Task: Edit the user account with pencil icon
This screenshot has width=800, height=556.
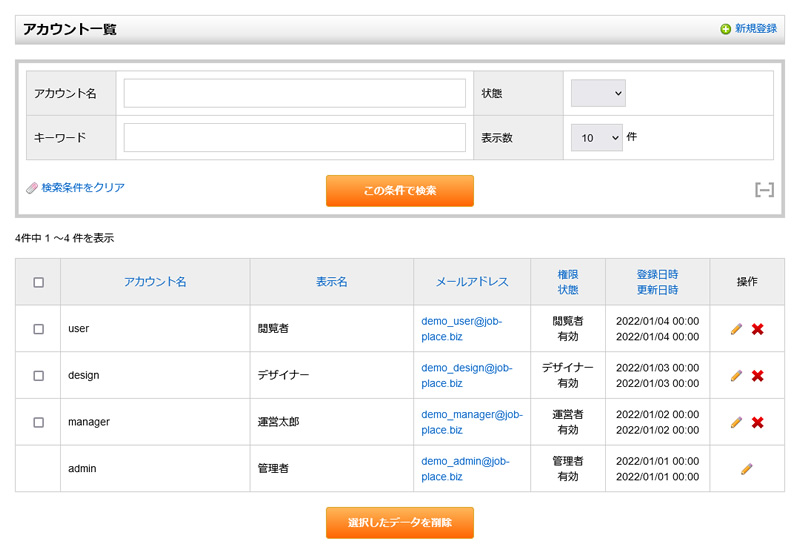Action: click(736, 329)
